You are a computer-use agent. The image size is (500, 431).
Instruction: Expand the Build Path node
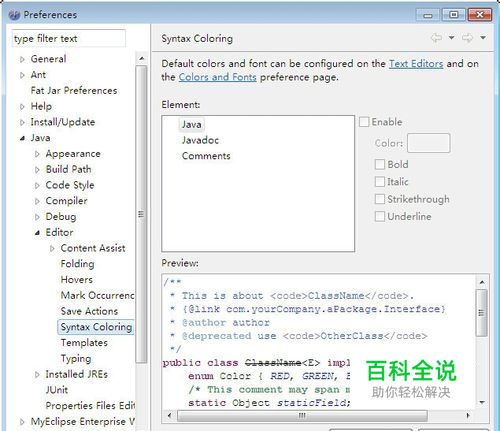point(37,170)
